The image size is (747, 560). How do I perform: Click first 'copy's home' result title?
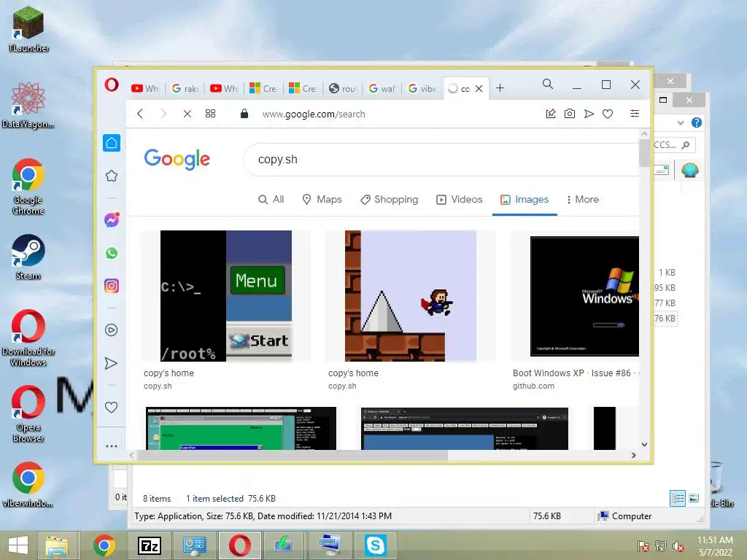click(169, 373)
